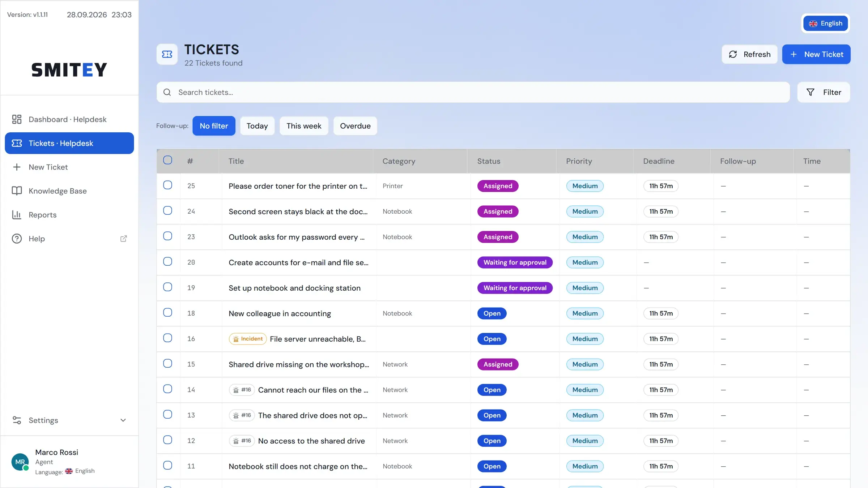Screen dimensions: 868x488
Task: Select checkbox for ticket 25
Action: [167, 185]
